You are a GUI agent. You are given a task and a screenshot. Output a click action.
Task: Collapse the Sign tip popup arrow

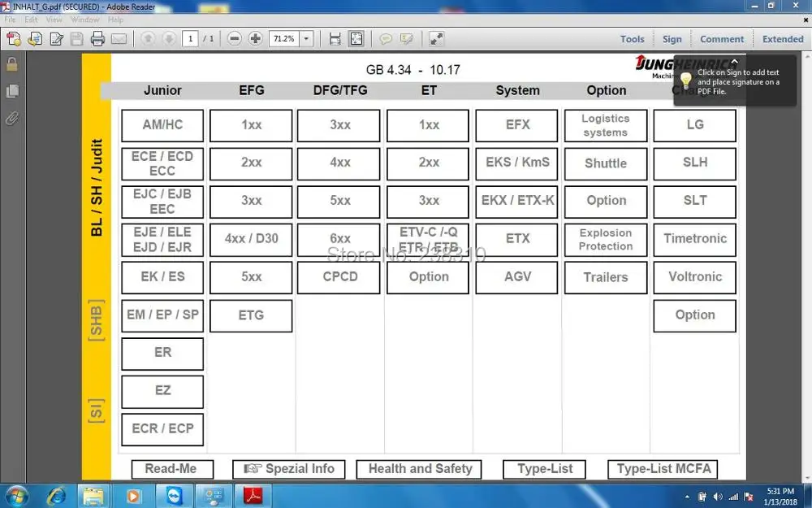tap(734, 61)
